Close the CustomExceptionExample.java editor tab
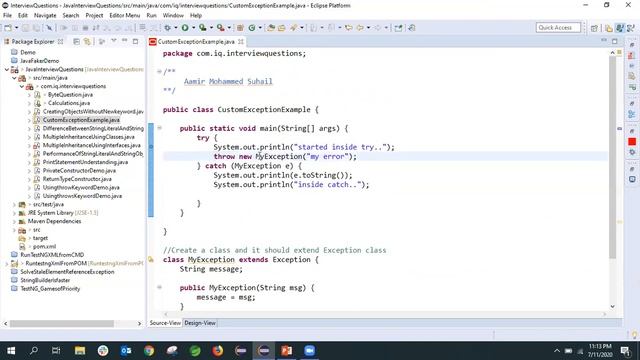The height and width of the screenshot is (360, 640). coord(241,42)
